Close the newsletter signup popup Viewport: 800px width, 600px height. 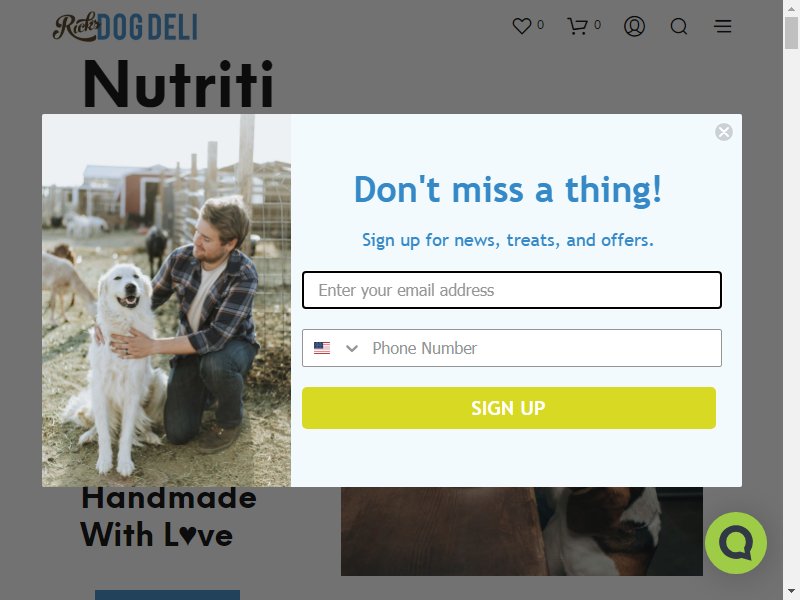pos(723,132)
